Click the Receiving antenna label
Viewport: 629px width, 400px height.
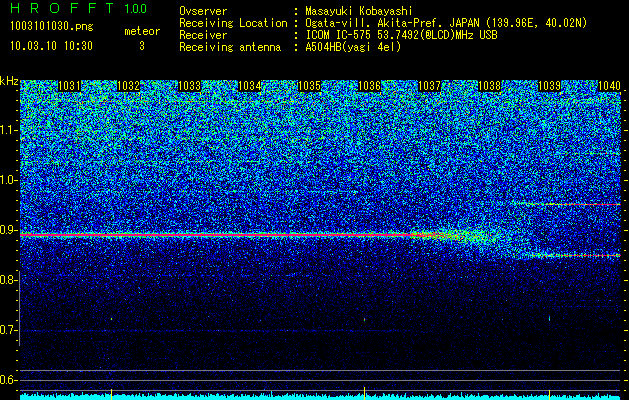pos(230,47)
